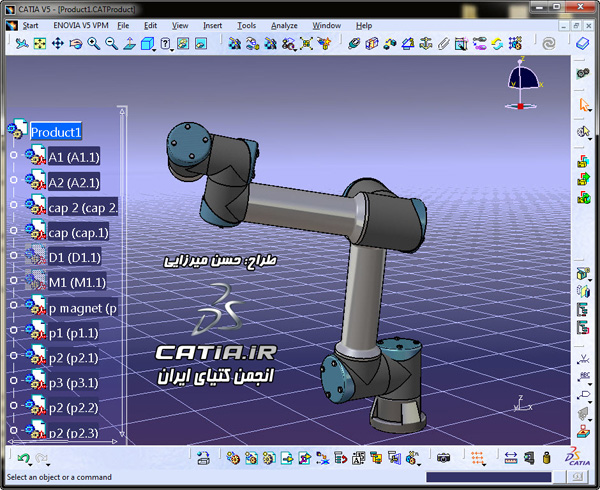Select the M1 (M1.1) tree label
The image size is (600, 490).
tap(77, 282)
